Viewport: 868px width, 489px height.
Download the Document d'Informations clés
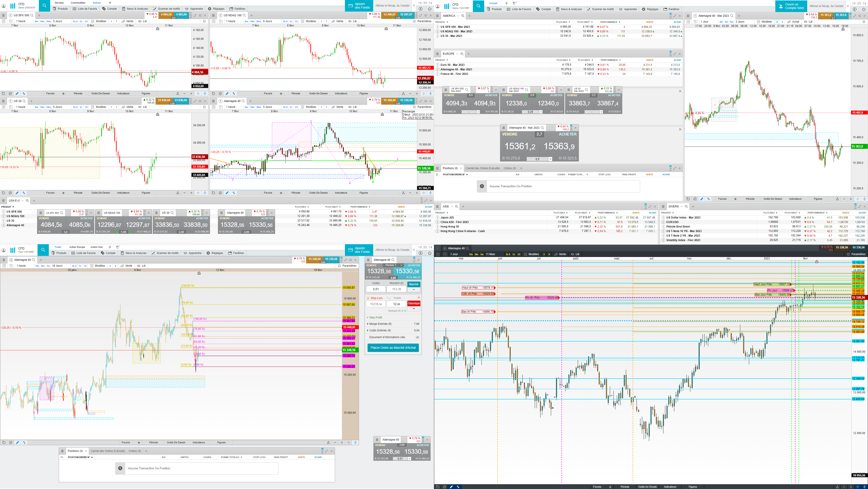417,337
